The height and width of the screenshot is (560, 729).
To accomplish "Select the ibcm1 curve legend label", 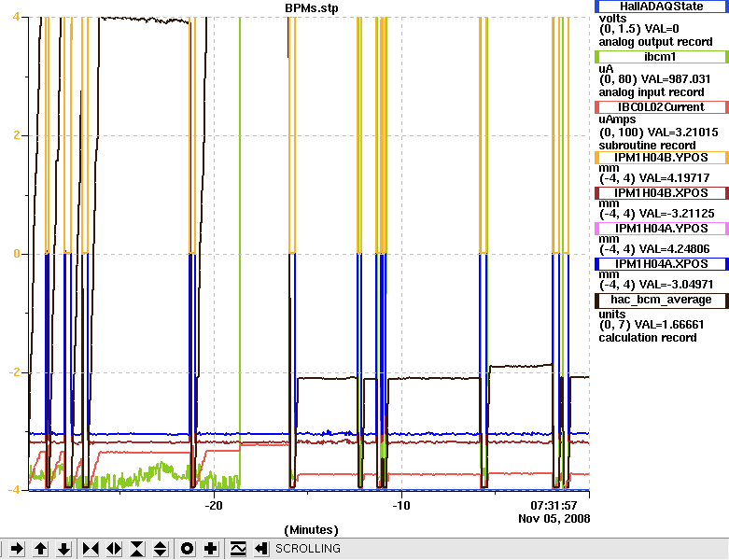I will tap(662, 57).
